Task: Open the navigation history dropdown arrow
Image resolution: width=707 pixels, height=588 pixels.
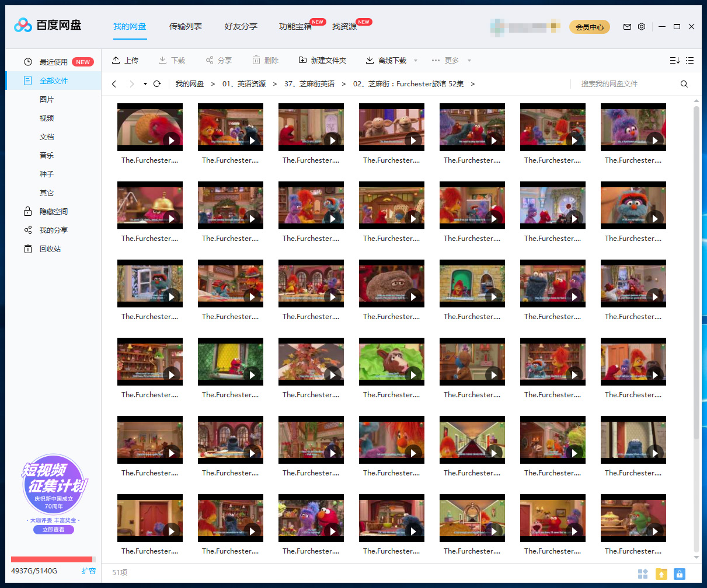Action: 145,84
